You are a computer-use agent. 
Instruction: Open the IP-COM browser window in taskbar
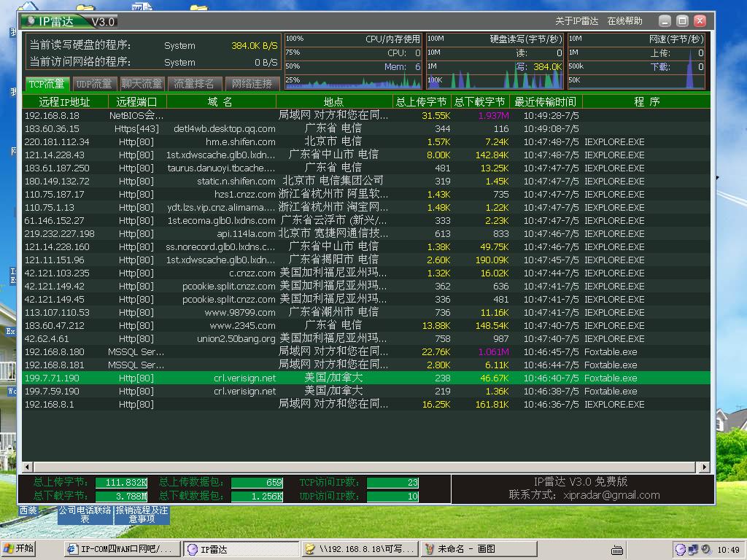click(x=122, y=549)
